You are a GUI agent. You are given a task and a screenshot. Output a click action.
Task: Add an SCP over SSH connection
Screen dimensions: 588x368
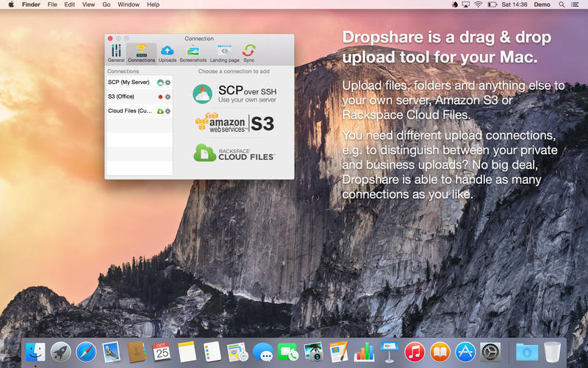pyautogui.click(x=234, y=93)
